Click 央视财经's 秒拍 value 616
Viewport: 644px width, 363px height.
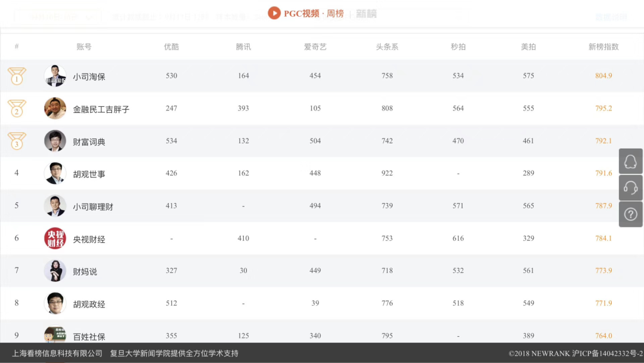(x=458, y=238)
